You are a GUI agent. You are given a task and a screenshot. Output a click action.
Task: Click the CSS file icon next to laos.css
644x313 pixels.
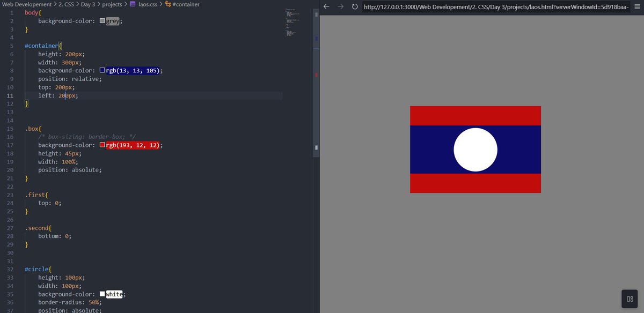tap(133, 4)
